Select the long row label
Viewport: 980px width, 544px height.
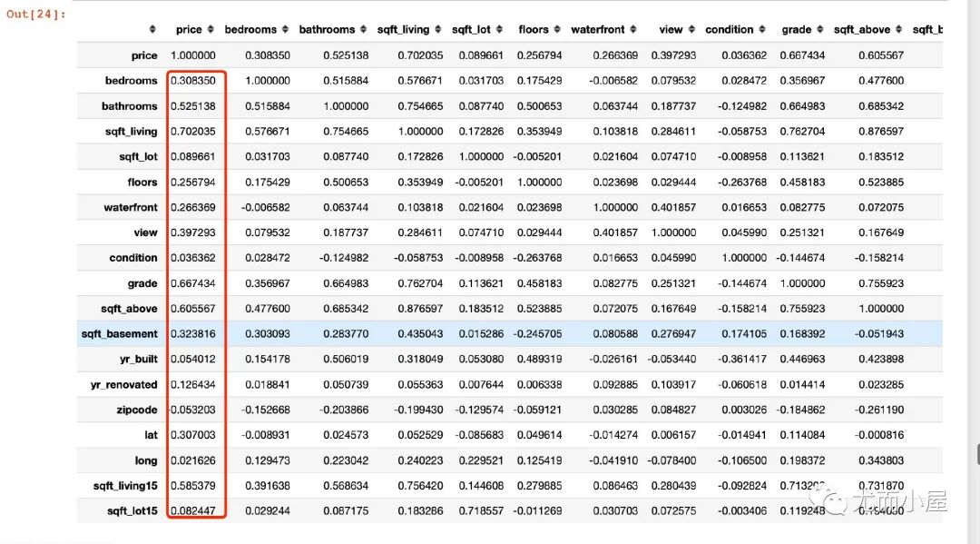tap(146, 460)
